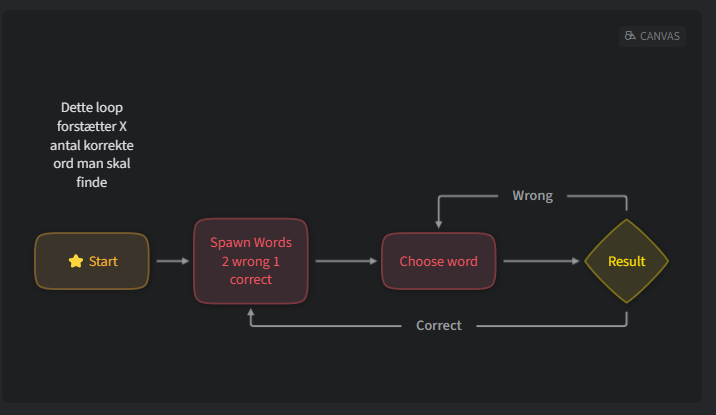The width and height of the screenshot is (716, 415).
Task: Select the Result diamond node
Action: coord(627,261)
